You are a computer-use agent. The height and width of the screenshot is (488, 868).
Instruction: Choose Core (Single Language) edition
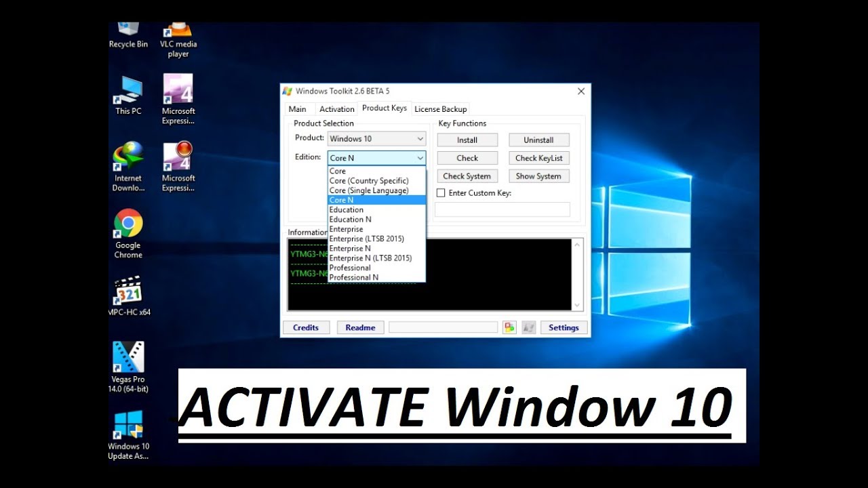click(376, 190)
